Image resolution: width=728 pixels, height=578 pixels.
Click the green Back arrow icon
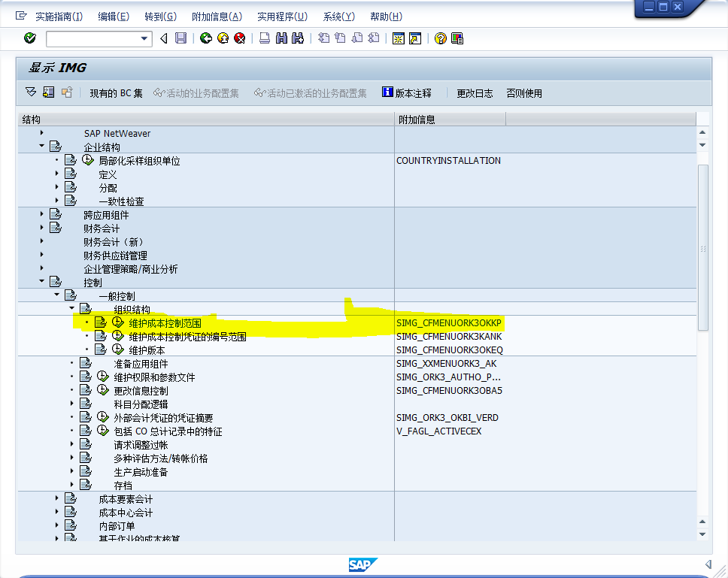pos(206,38)
